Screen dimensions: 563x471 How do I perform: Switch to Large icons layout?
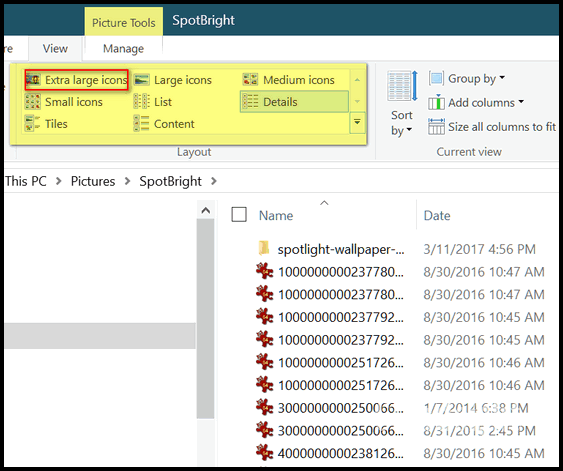[173, 80]
